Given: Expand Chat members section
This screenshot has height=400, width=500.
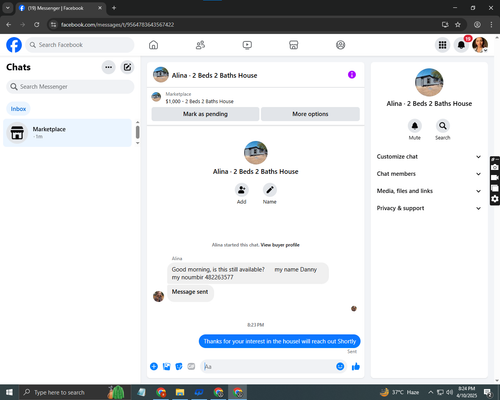Looking at the screenshot, I should click(429, 174).
